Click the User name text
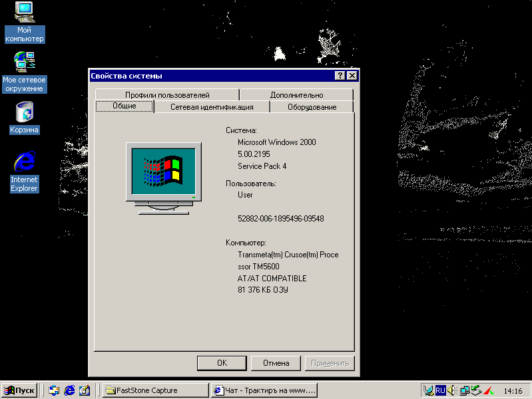 point(245,195)
